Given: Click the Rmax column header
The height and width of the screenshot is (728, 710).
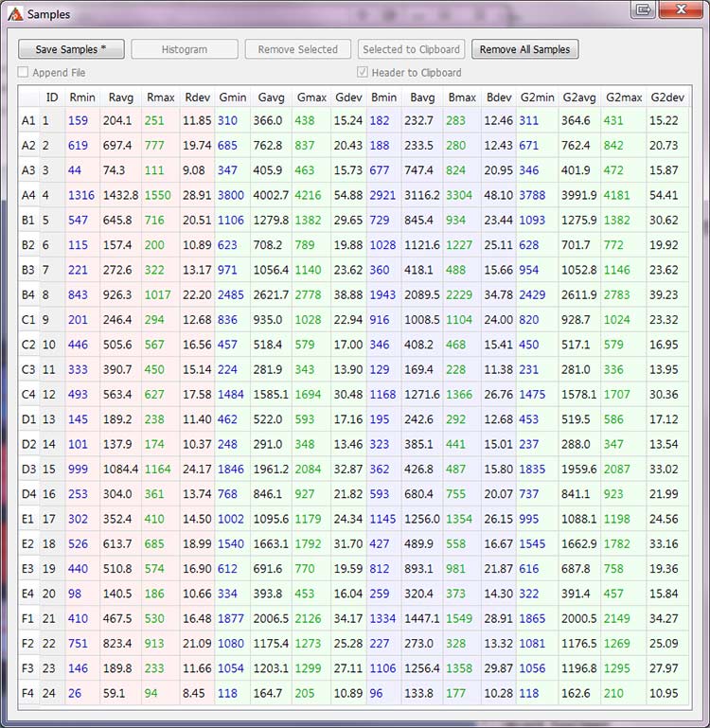Looking at the screenshot, I should 160,98.
